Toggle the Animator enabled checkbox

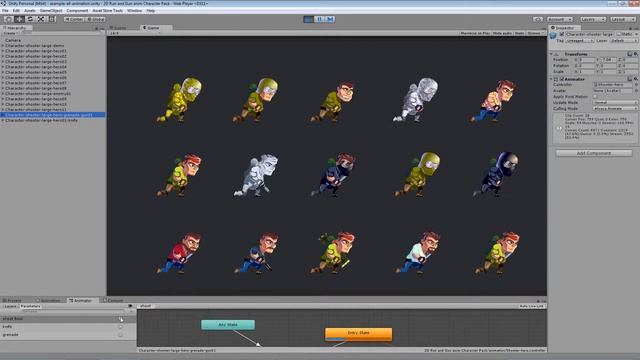pyautogui.click(x=562, y=79)
